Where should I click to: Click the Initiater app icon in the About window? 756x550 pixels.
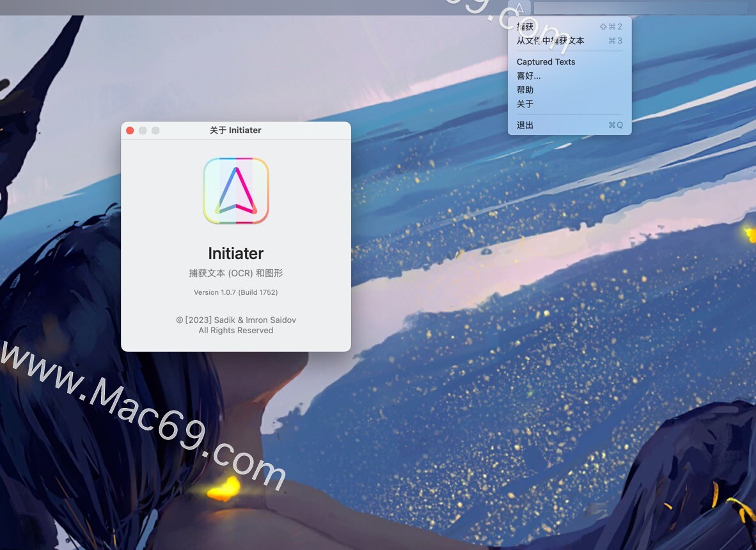click(x=235, y=190)
